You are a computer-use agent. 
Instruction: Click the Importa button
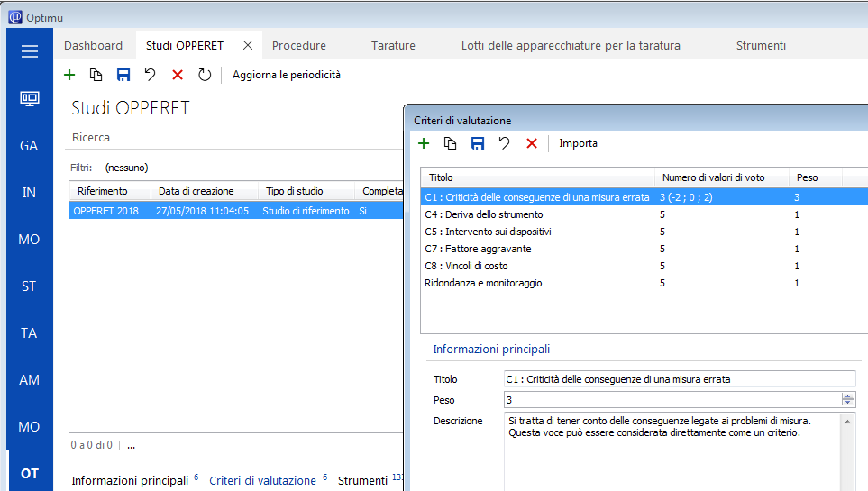point(578,143)
